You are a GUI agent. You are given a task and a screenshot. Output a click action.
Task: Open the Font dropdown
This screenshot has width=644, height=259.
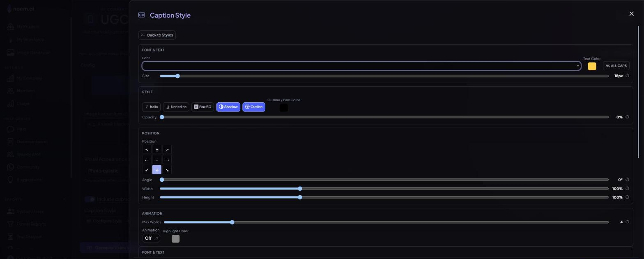[x=361, y=66]
